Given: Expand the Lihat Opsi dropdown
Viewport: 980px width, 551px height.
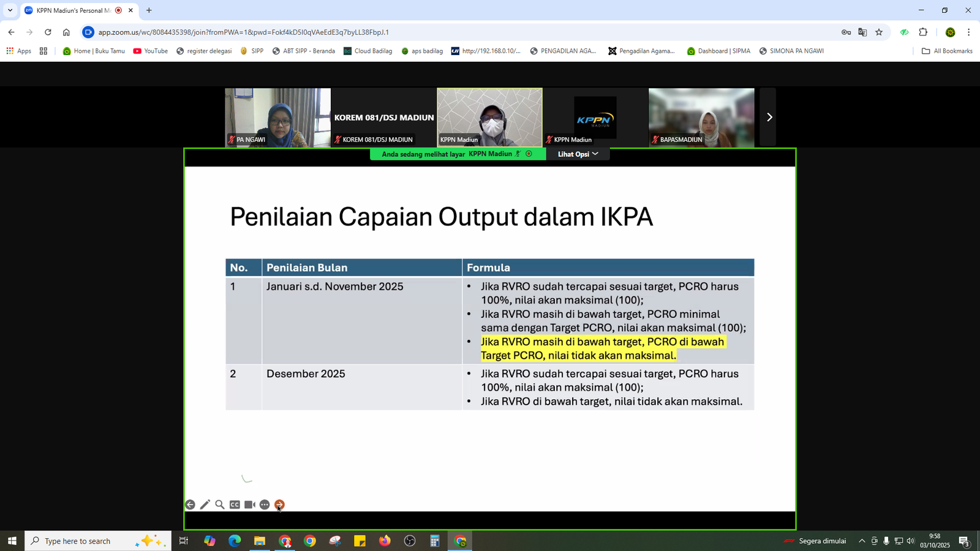Looking at the screenshot, I should point(578,154).
